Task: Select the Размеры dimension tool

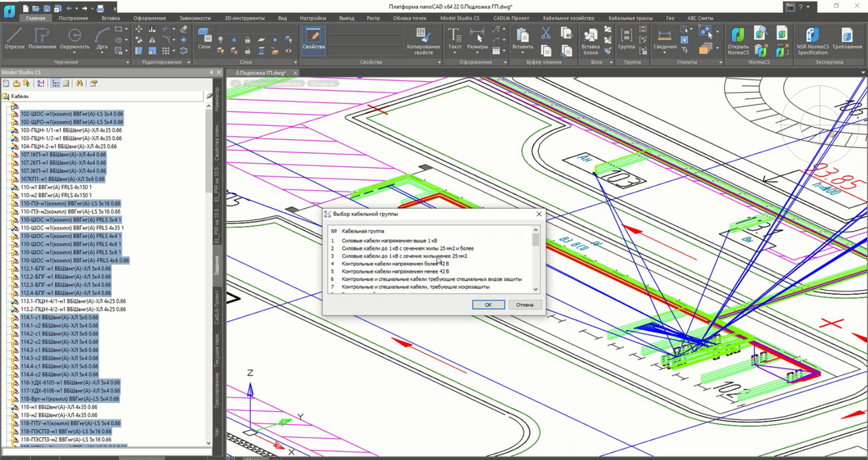Action: point(477,39)
